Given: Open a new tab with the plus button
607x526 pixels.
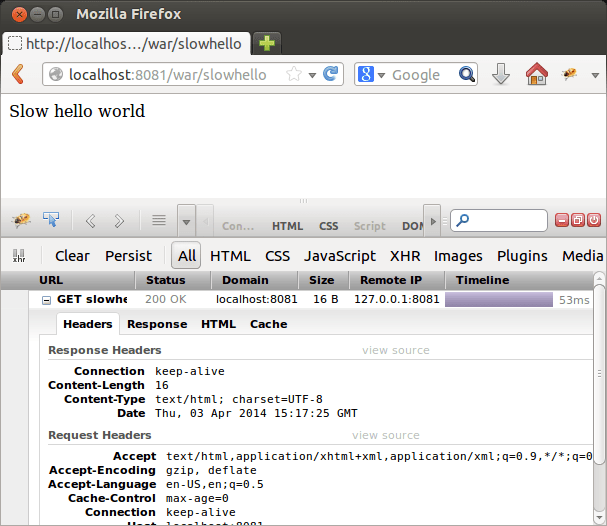Looking at the screenshot, I should tap(267, 43).
